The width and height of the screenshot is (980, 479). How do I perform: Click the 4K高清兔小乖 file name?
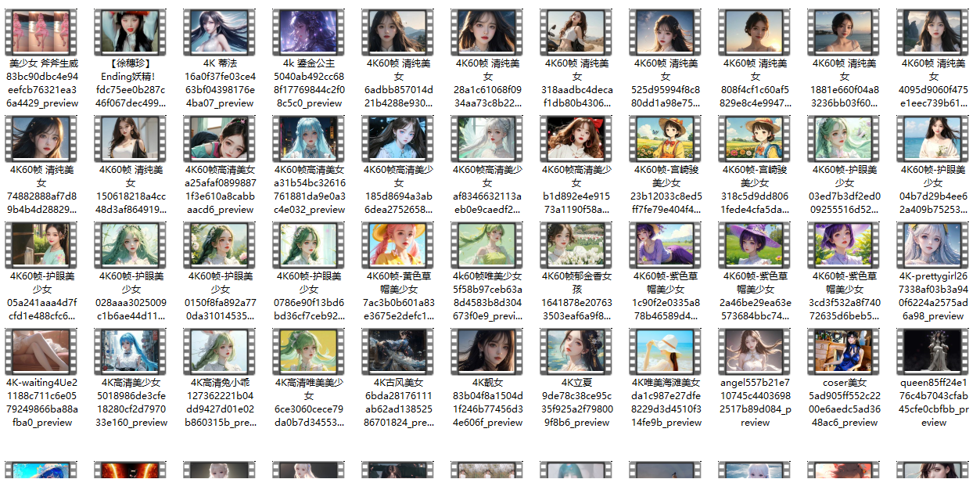click(x=221, y=402)
